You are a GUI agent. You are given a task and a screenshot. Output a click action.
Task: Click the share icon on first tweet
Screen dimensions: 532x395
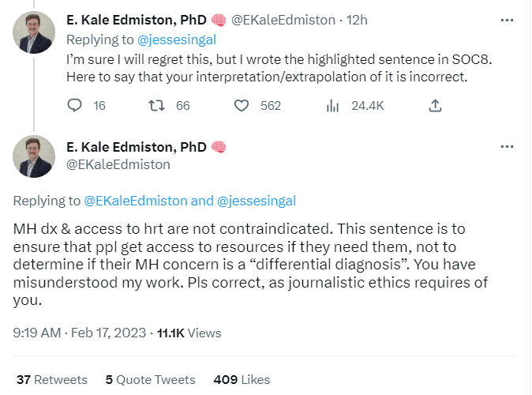tap(434, 105)
